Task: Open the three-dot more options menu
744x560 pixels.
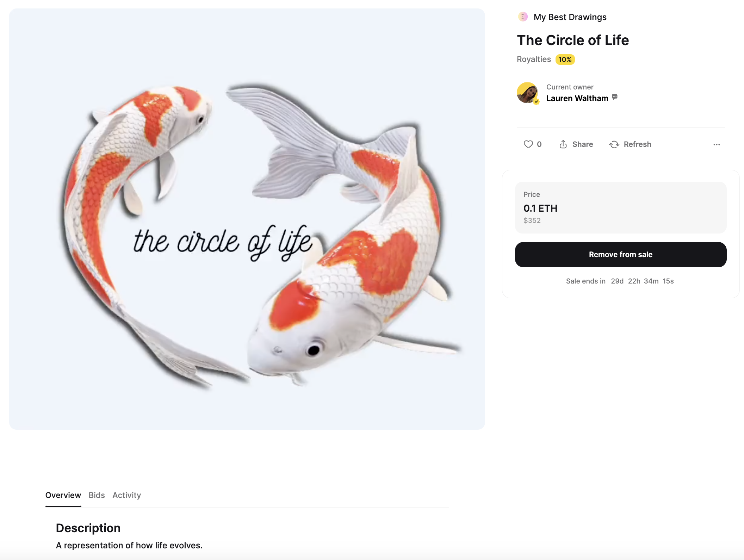Action: (717, 144)
